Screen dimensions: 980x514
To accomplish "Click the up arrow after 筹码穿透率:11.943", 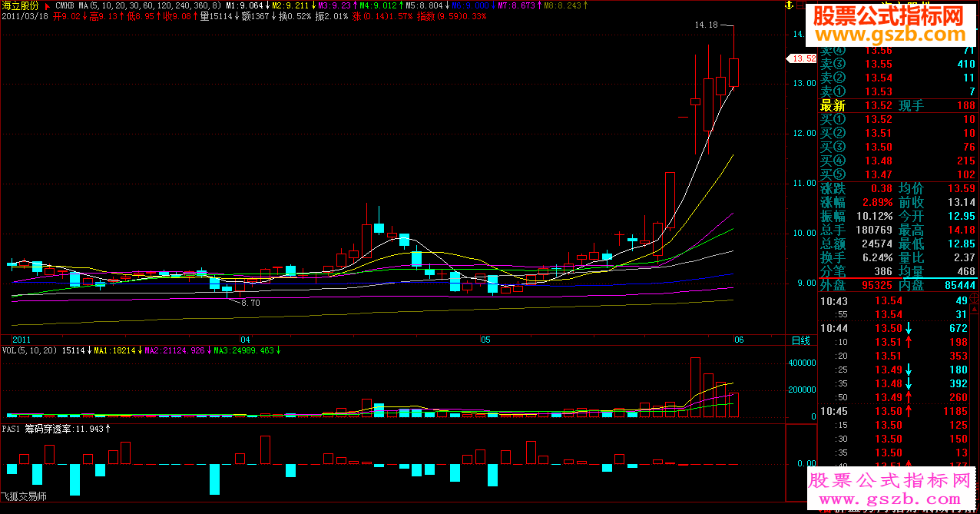I will [108, 428].
